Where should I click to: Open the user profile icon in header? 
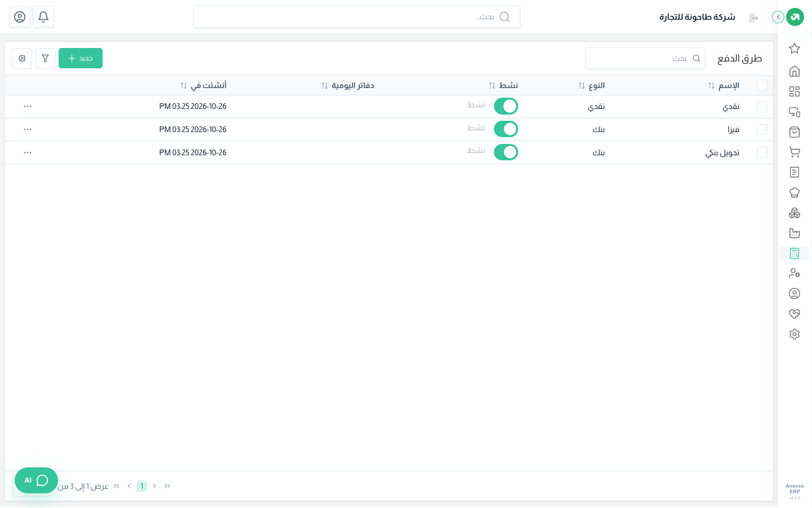coord(20,17)
